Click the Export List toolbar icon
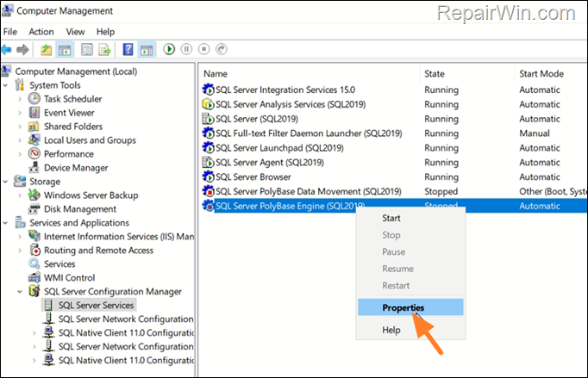The width and height of the screenshot is (588, 378). (104, 49)
